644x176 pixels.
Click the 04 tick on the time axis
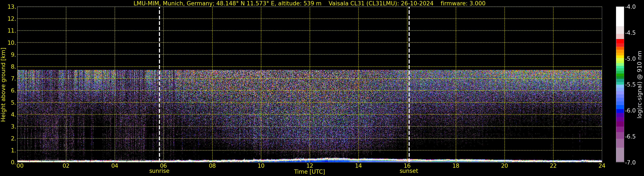115,166
